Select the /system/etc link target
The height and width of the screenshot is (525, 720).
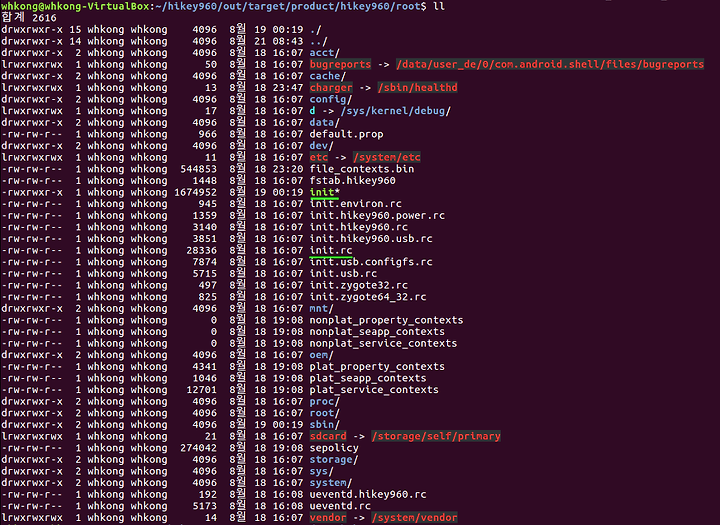(x=387, y=158)
